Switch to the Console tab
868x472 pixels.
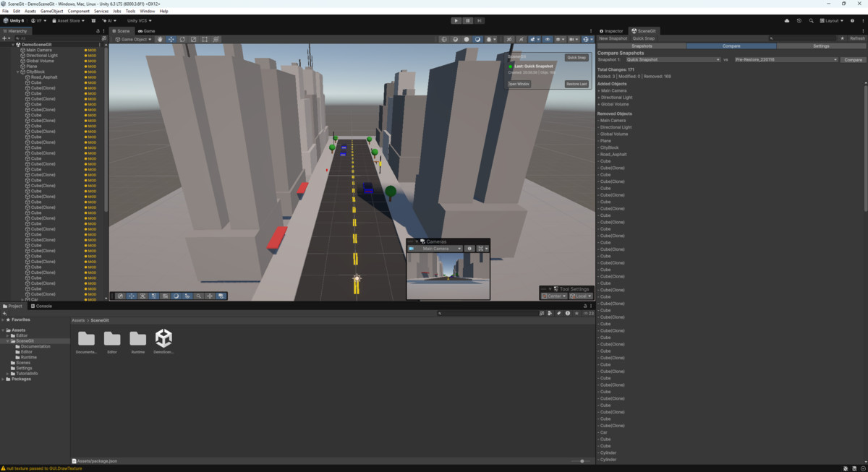(x=41, y=306)
